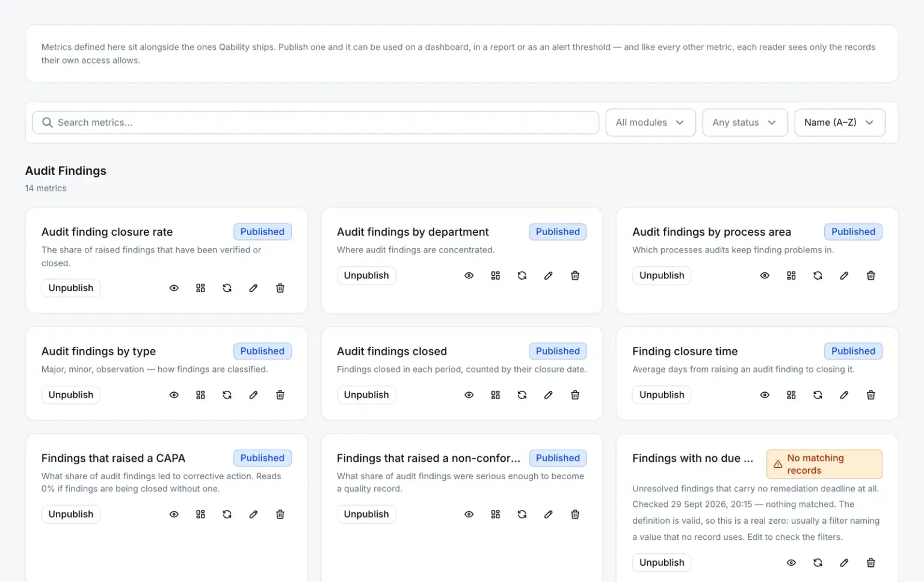Image resolution: width=924 pixels, height=582 pixels.
Task: Edit Audit findings by process area with the pencil
Action: click(x=844, y=275)
